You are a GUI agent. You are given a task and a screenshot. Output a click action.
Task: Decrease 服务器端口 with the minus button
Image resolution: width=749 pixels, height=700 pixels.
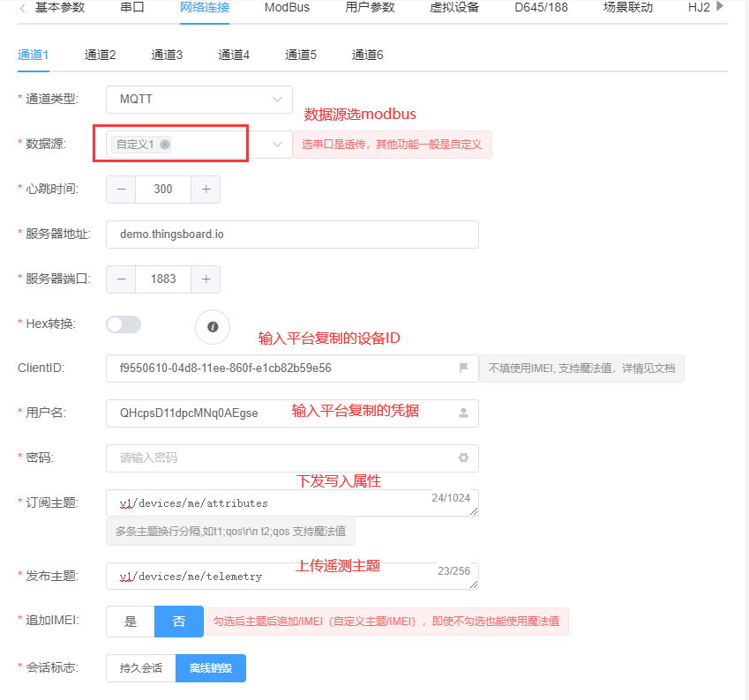tap(121, 279)
